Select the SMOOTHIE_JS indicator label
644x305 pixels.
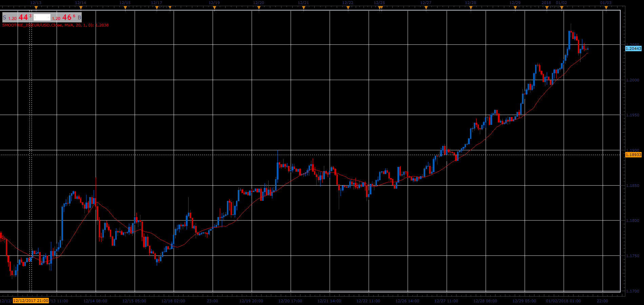point(55,25)
